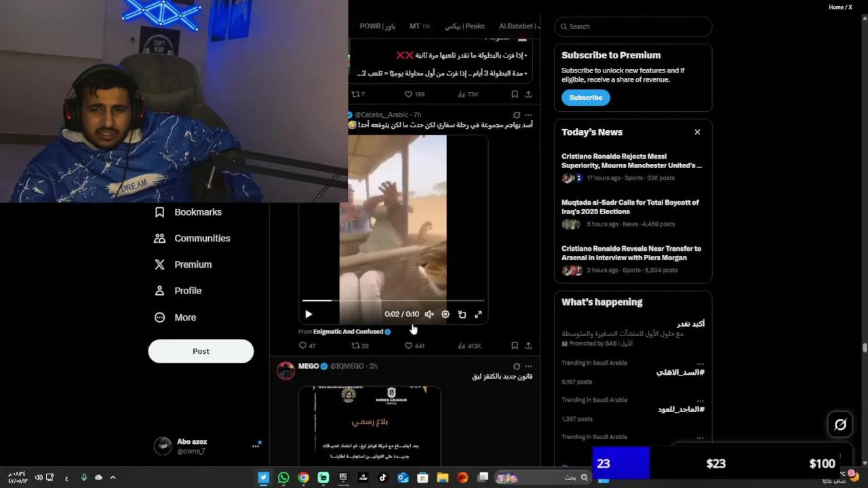
Task: Open Grok icon on MEGO post
Action: pyautogui.click(x=517, y=366)
